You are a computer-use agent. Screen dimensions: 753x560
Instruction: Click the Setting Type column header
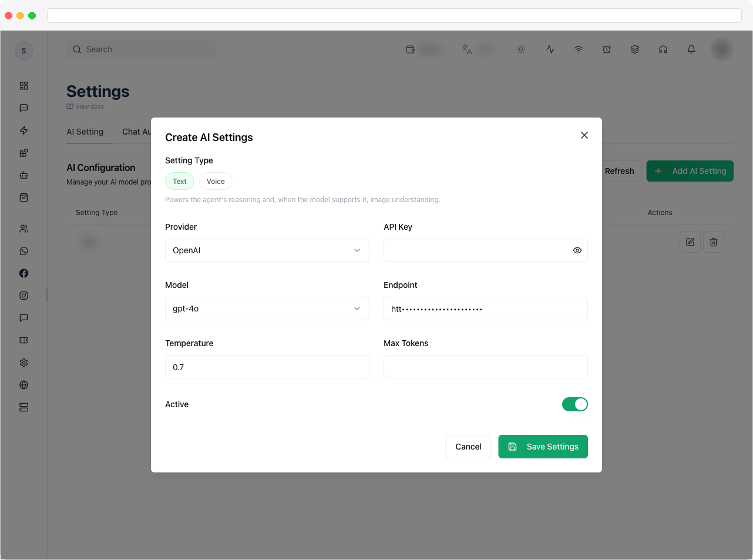[97, 213]
